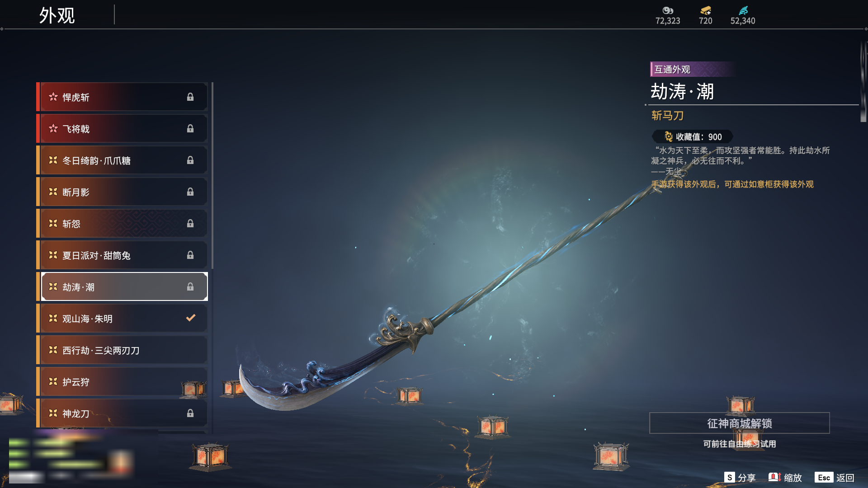
Task: Click the mouse zoom icon next to 缩放
Action: point(774,477)
